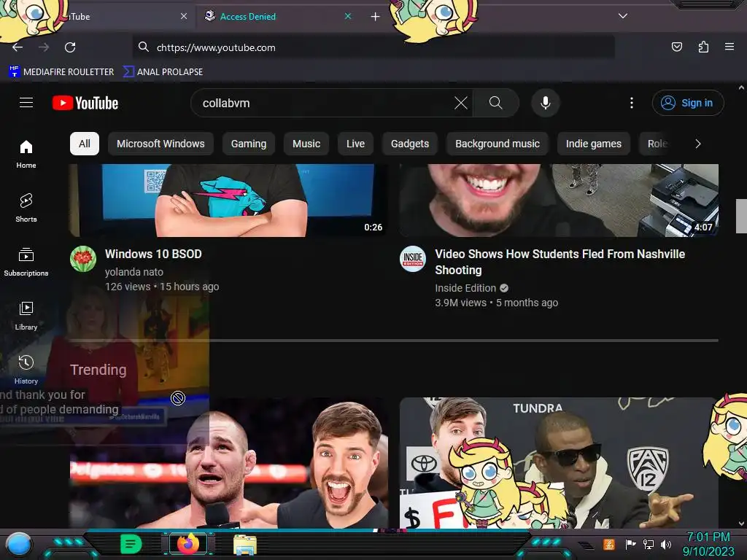Viewport: 747px width, 560px height.
Task: Open a new browser tab
Action: pyautogui.click(x=376, y=17)
